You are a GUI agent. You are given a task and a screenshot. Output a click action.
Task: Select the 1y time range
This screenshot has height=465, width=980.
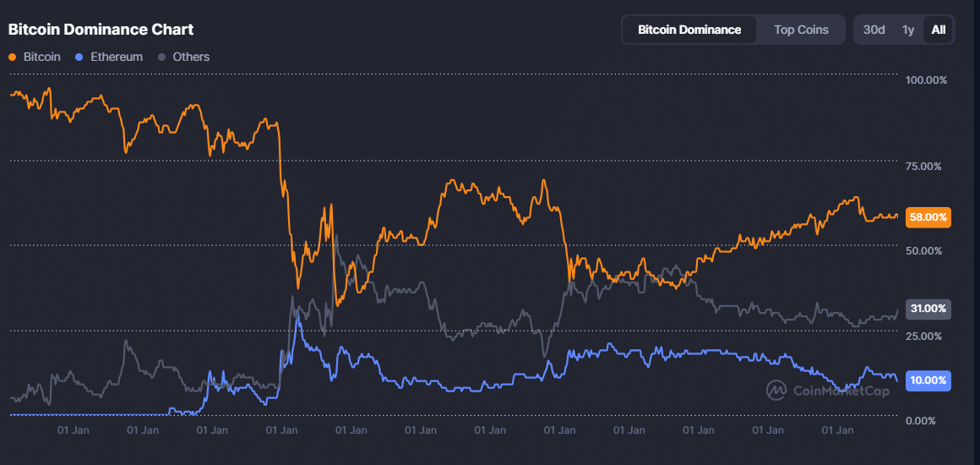(908, 30)
